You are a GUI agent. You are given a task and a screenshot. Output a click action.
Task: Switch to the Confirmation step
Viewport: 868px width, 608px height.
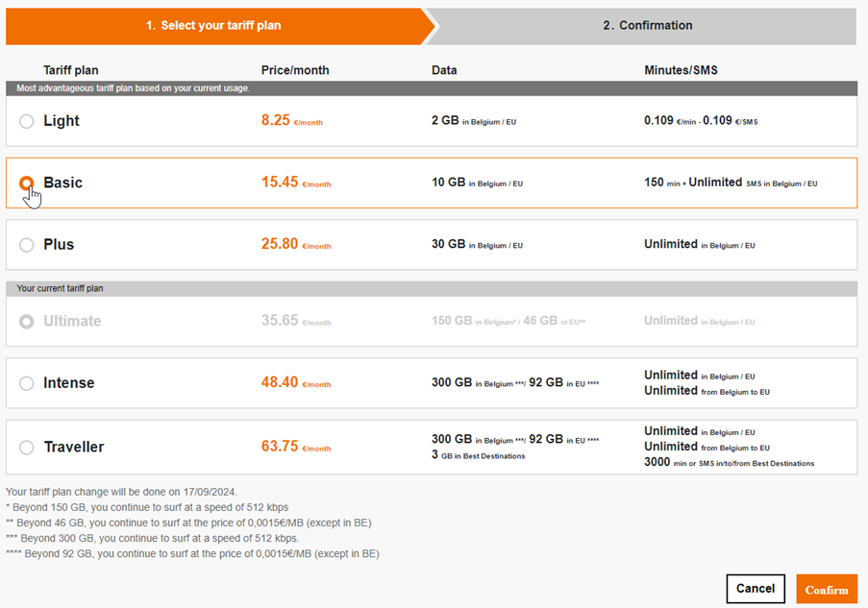[648, 26]
